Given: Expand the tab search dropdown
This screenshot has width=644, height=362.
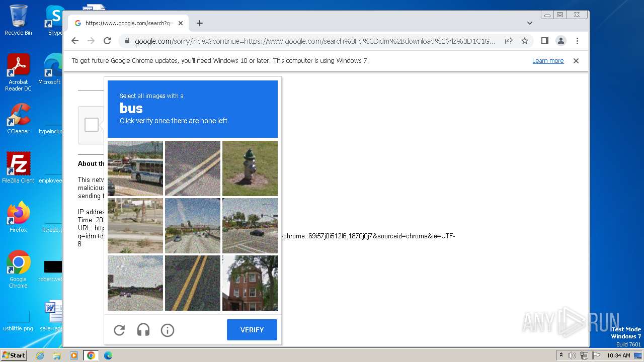Looking at the screenshot, I should click(x=529, y=23).
